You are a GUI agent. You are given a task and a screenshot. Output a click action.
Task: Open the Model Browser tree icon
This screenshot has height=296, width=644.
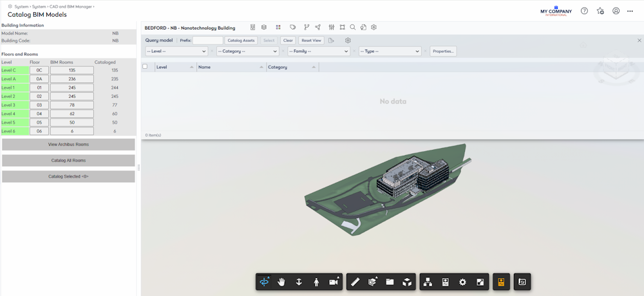pyautogui.click(x=428, y=282)
